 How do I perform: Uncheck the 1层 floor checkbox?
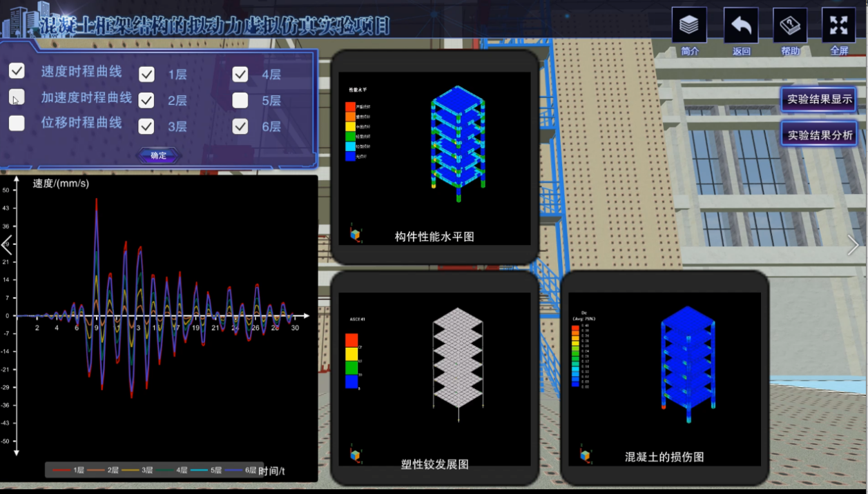tap(146, 75)
